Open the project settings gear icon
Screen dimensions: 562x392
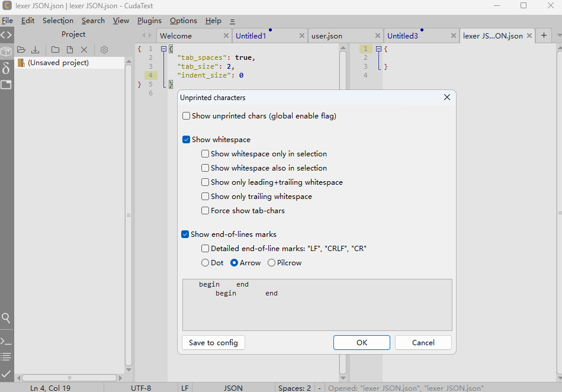[104, 50]
